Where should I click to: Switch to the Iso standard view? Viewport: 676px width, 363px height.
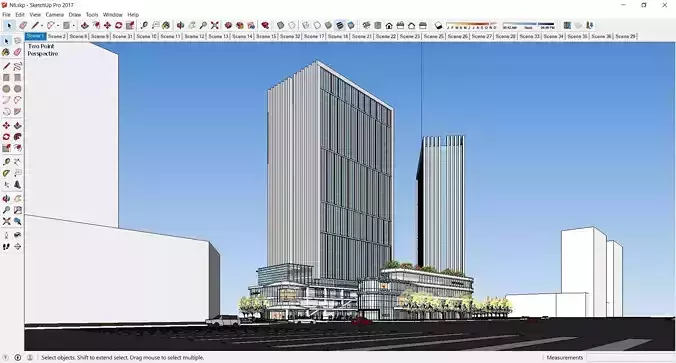[366, 25]
